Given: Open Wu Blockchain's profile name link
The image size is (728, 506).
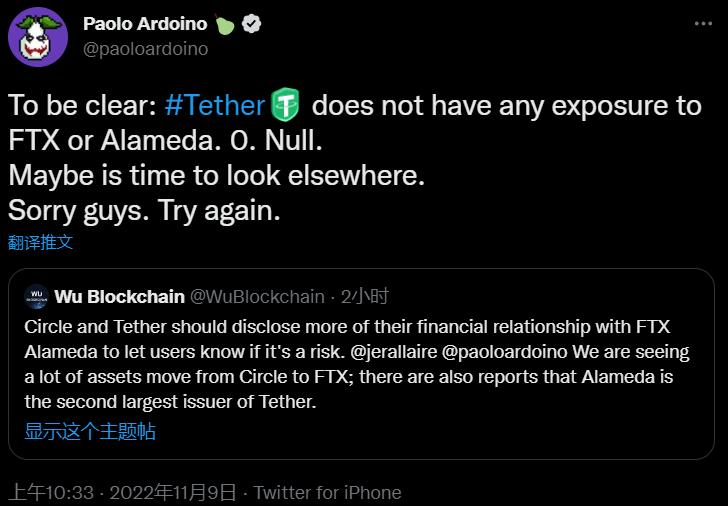Looking at the screenshot, I should pyautogui.click(x=120, y=297).
